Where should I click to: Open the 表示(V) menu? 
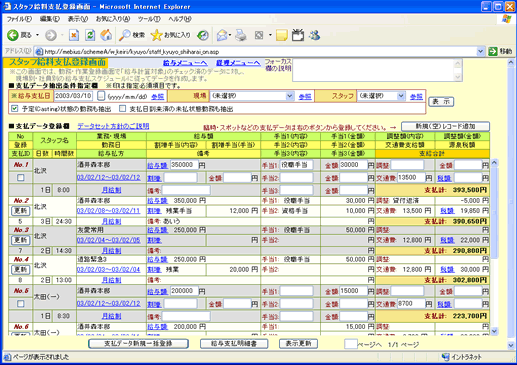click(78, 19)
